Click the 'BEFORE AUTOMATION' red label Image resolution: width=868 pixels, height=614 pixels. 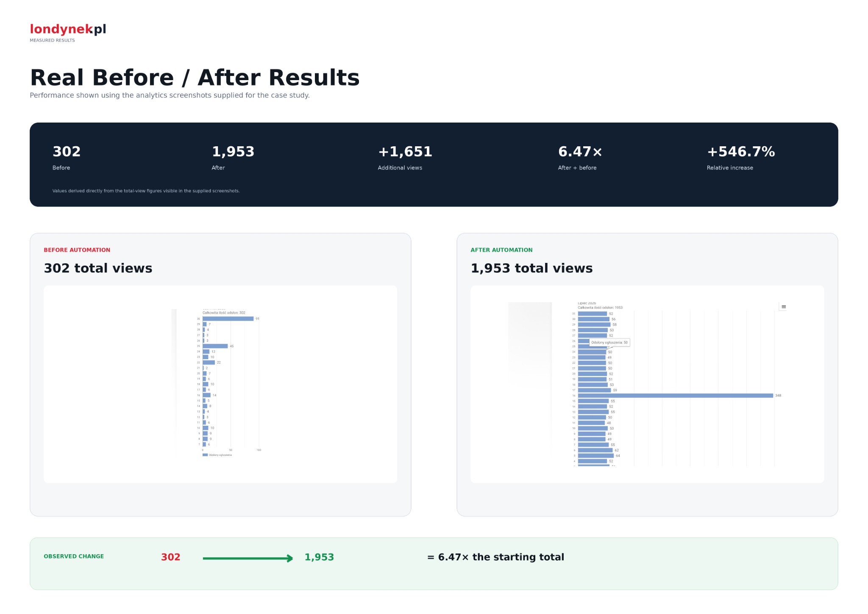77,250
